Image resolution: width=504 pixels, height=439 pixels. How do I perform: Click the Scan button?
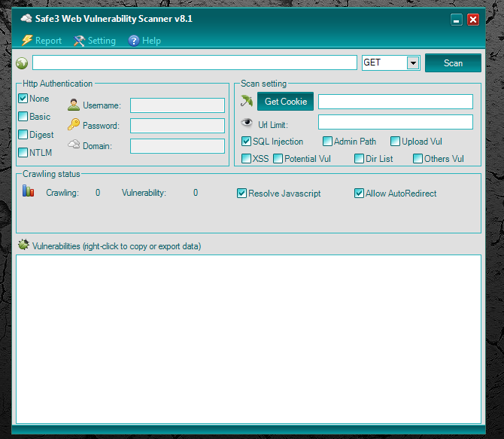453,63
